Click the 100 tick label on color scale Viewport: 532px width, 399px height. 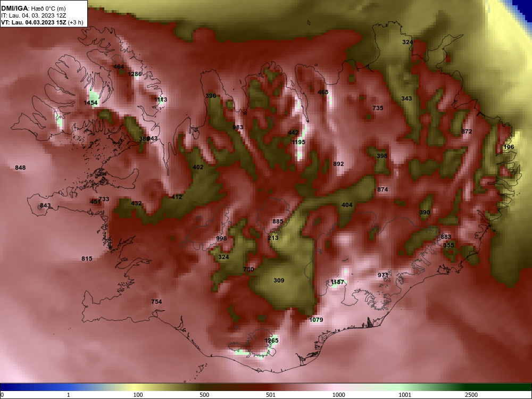(x=138, y=395)
